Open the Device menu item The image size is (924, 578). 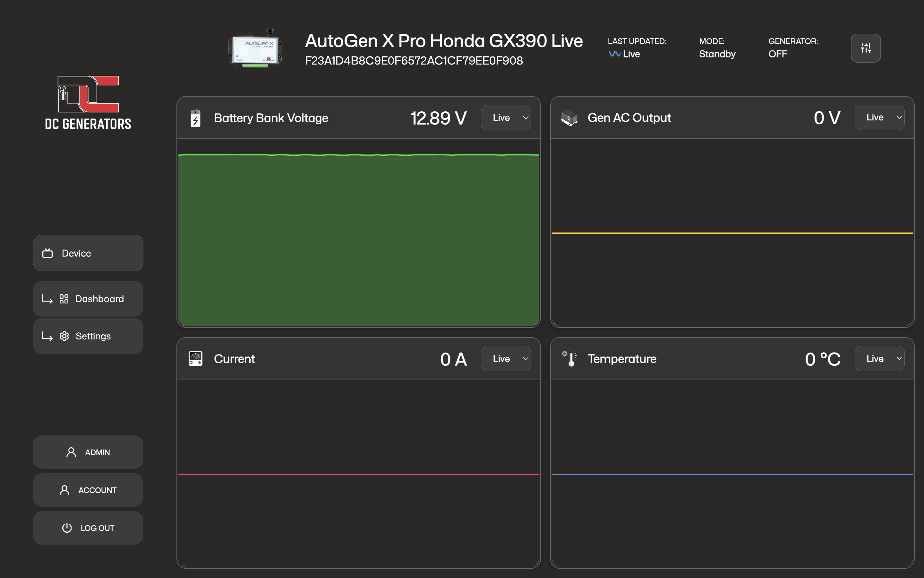88,253
